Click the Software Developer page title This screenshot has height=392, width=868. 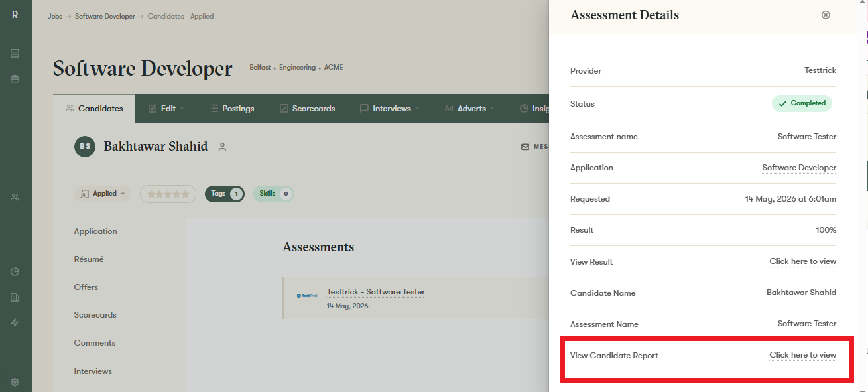click(143, 68)
